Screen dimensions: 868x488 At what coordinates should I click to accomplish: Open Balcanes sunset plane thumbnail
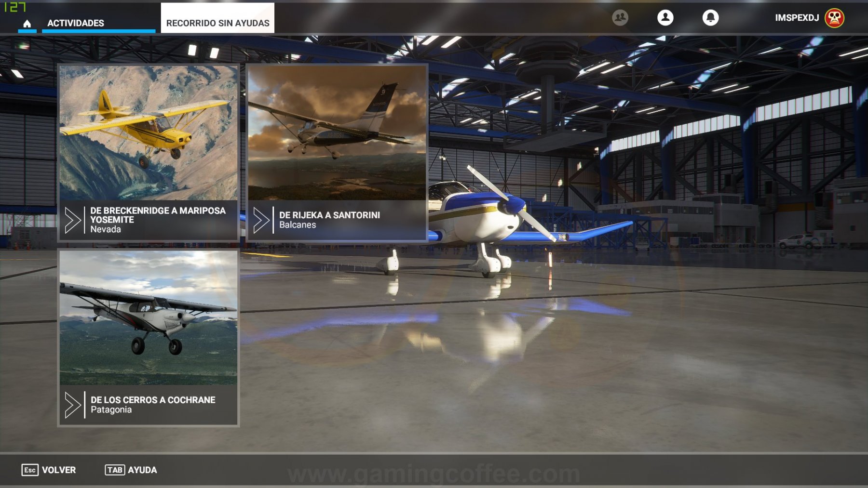337,132
